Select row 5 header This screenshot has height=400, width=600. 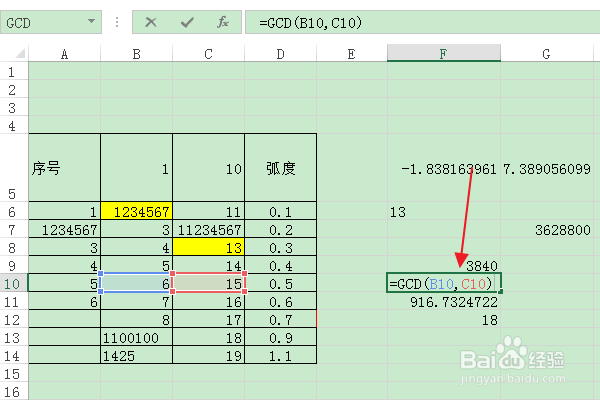(x=14, y=168)
